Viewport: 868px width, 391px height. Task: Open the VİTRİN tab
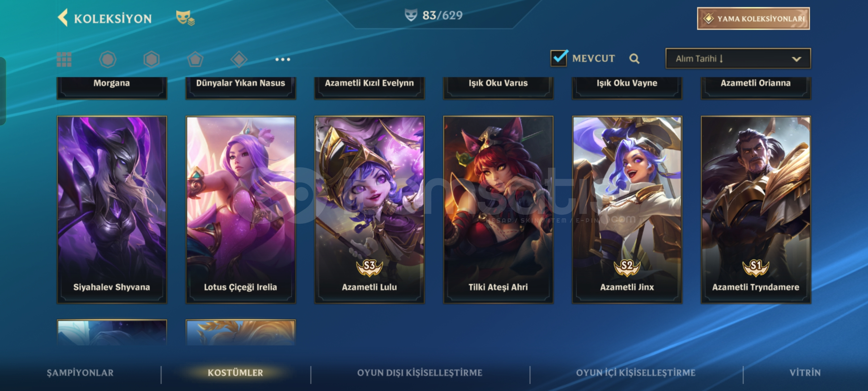(805, 373)
